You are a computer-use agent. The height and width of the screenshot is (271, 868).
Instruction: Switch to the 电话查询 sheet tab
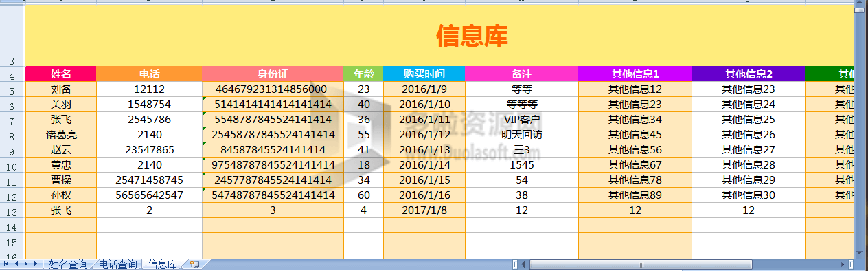pos(117,264)
